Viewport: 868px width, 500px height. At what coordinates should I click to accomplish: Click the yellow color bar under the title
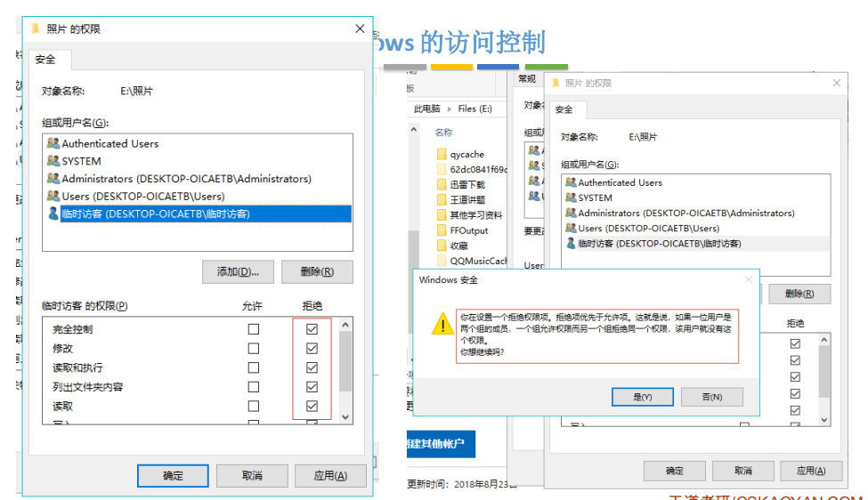coord(451,67)
